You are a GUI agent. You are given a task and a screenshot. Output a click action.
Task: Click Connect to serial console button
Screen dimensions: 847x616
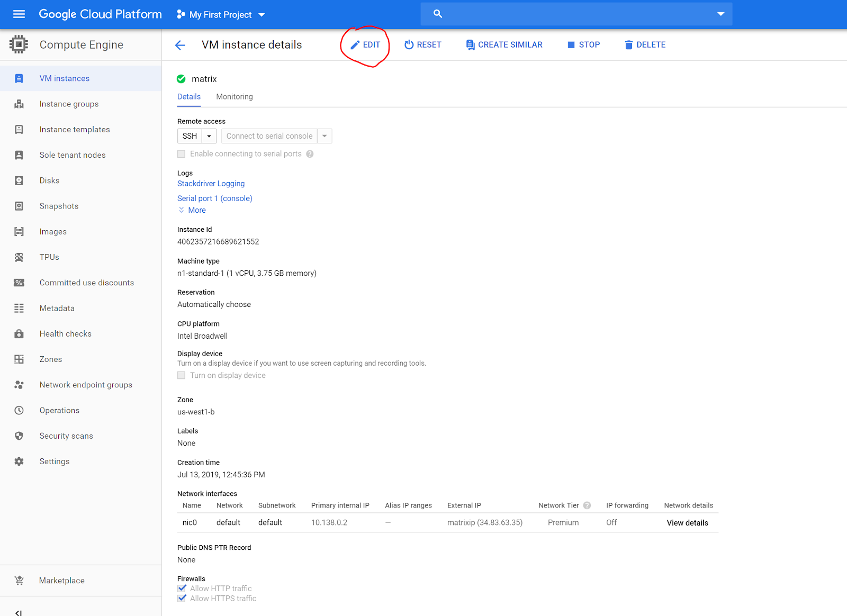point(269,136)
